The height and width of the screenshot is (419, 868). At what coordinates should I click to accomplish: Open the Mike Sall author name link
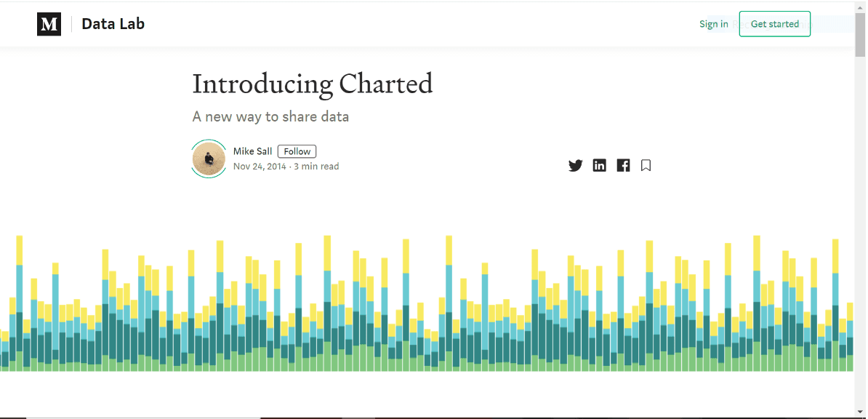point(252,151)
